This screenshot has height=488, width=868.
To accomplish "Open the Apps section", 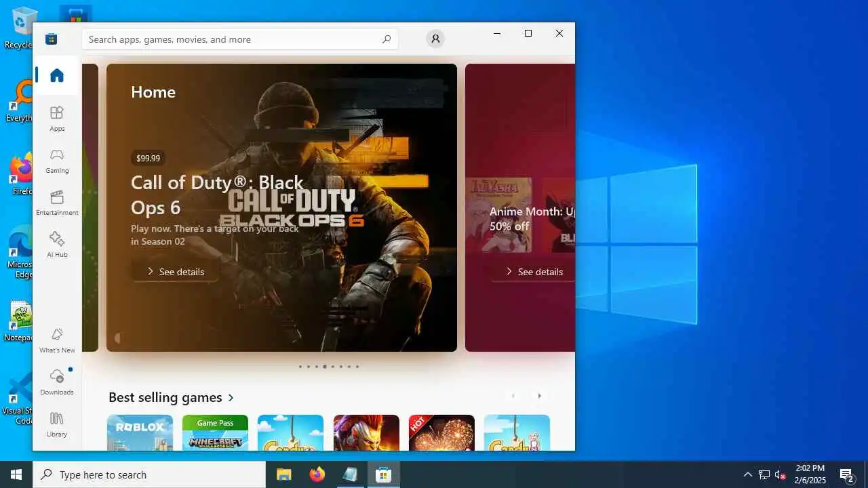I will click(57, 119).
